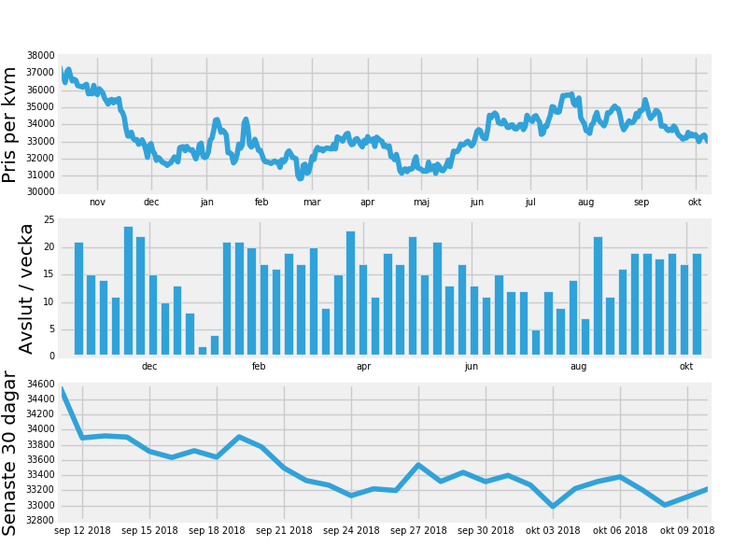Click the shortest bar in the weekly bar chart
The image size is (747, 560).
[x=203, y=351]
